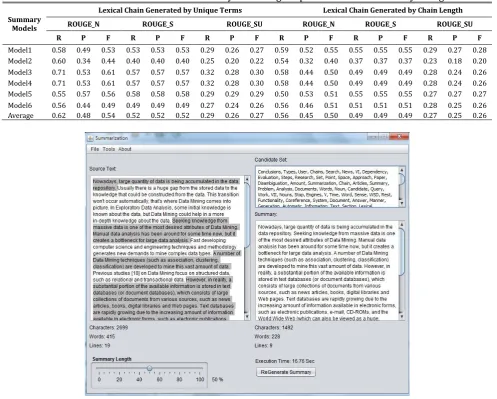Click the 'Summary Length' heading
497x399 pixels.
coord(112,359)
